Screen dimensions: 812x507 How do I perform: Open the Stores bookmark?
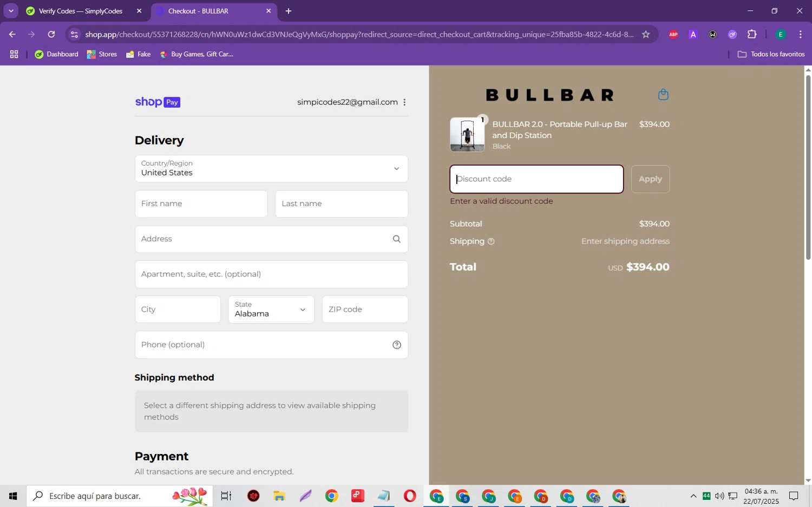102,54
